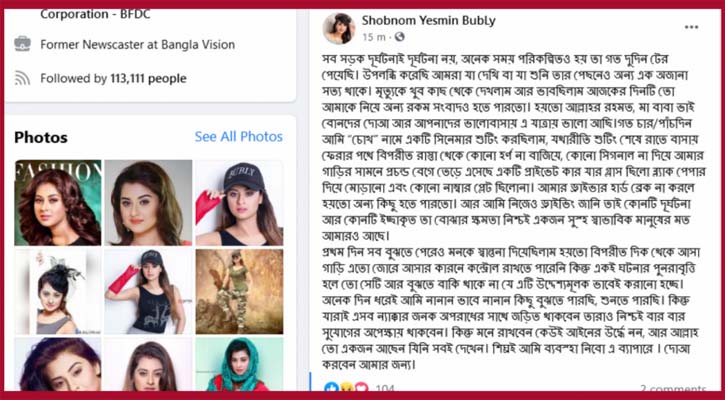The image size is (725, 400).
Task: Open the camouflage outfit photo
Action: click(x=239, y=292)
